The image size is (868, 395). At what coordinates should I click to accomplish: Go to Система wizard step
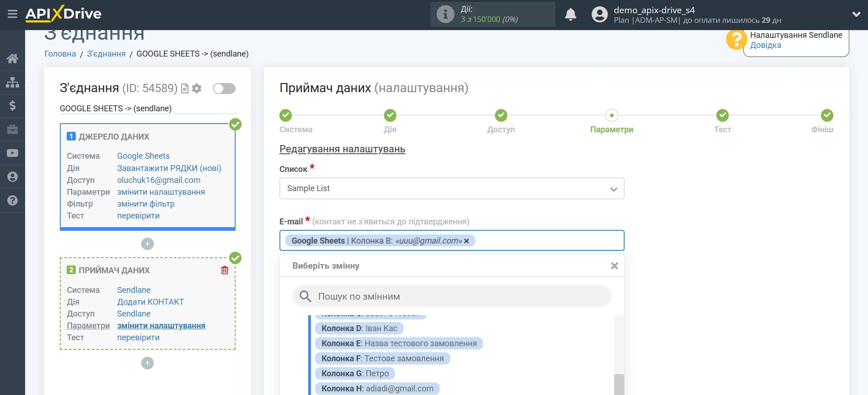pos(286,115)
